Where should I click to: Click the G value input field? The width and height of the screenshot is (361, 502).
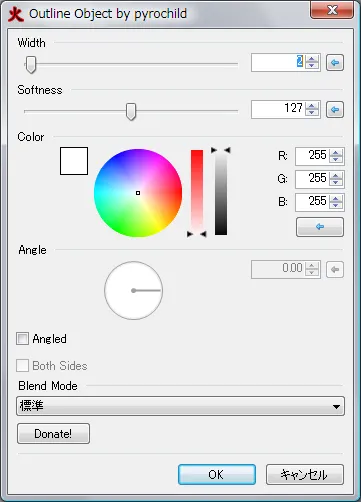(312, 179)
